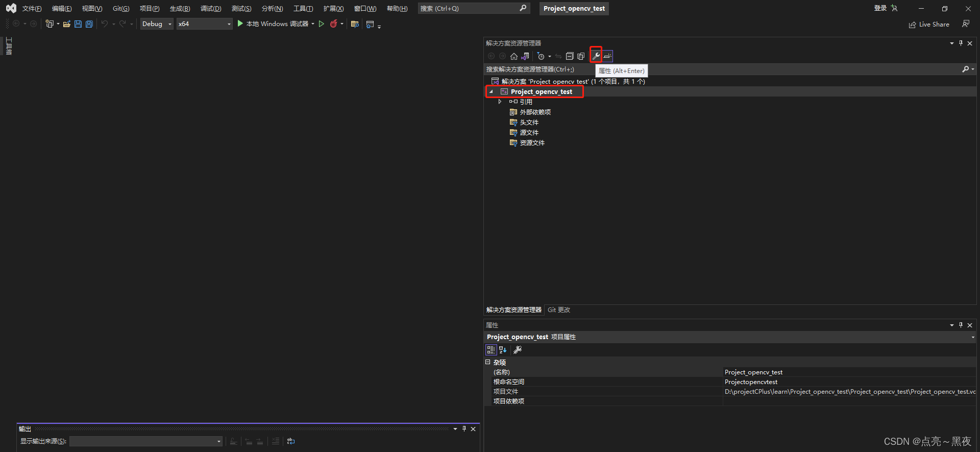Screen dimensions: 980x452
Task: Select the Categorized view button in Properties
Action: click(x=491, y=350)
